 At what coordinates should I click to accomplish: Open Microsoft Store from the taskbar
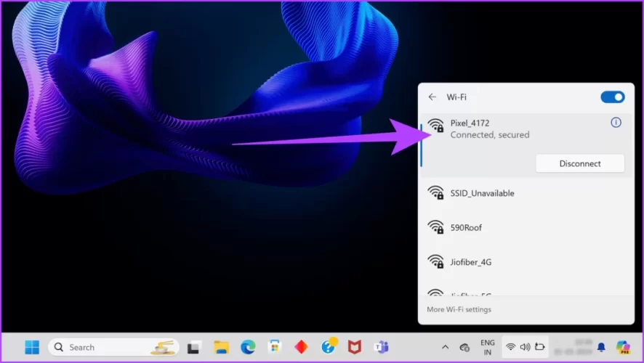click(x=275, y=348)
